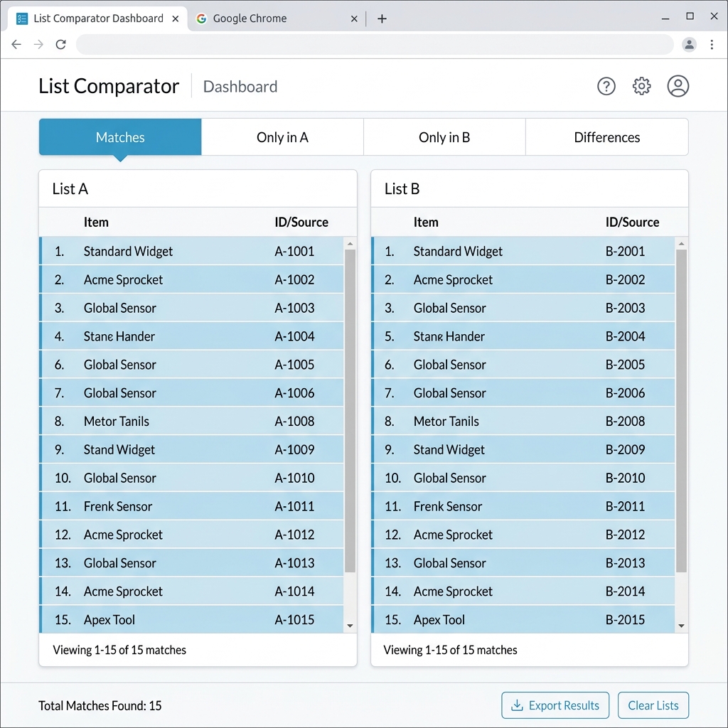The height and width of the screenshot is (728, 728).
Task: Close the Google Chrome tab
Action: coord(354,18)
